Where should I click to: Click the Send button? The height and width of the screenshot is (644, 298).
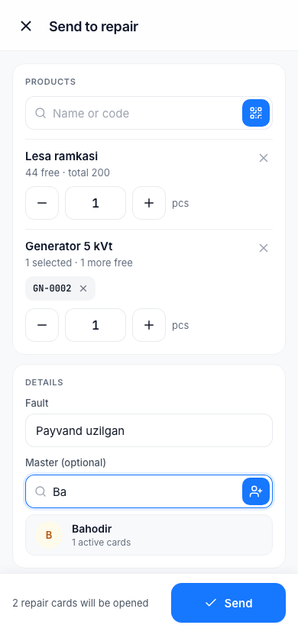click(x=228, y=603)
